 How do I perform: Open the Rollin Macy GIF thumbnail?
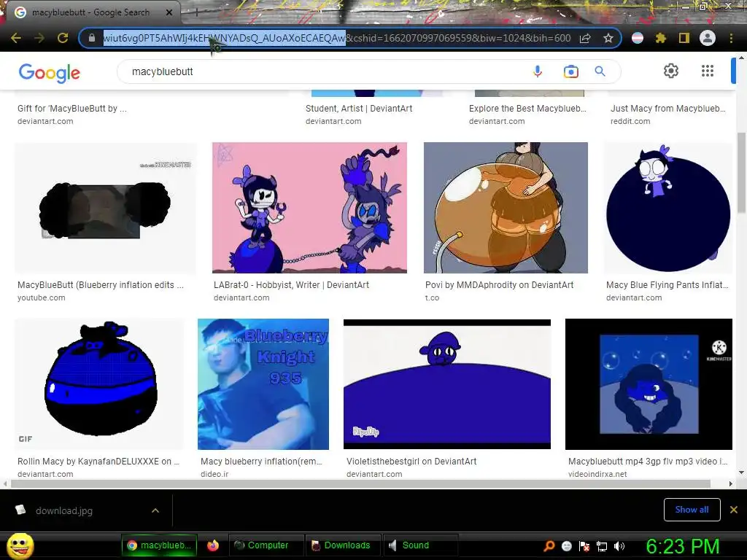point(99,384)
